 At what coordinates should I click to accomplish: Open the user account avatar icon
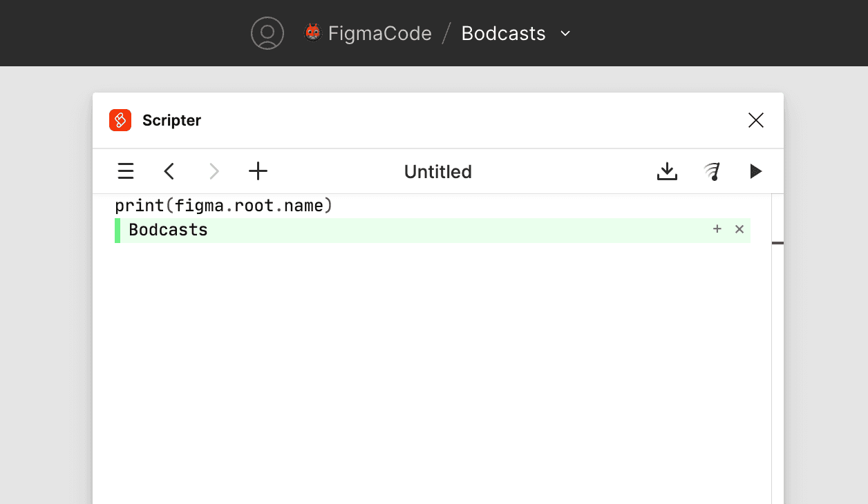click(267, 33)
